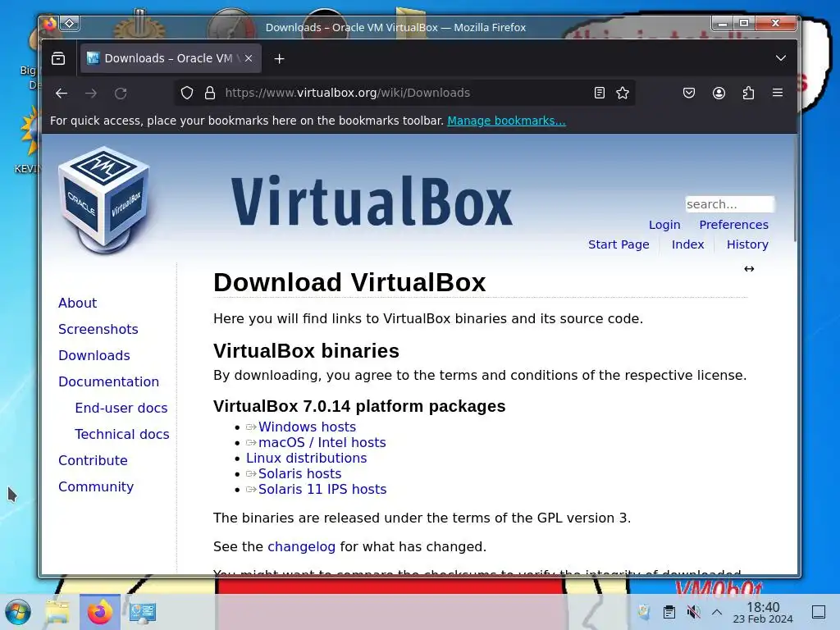This screenshot has width=840, height=630.
Task: Open the Preferences link
Action: point(733,225)
